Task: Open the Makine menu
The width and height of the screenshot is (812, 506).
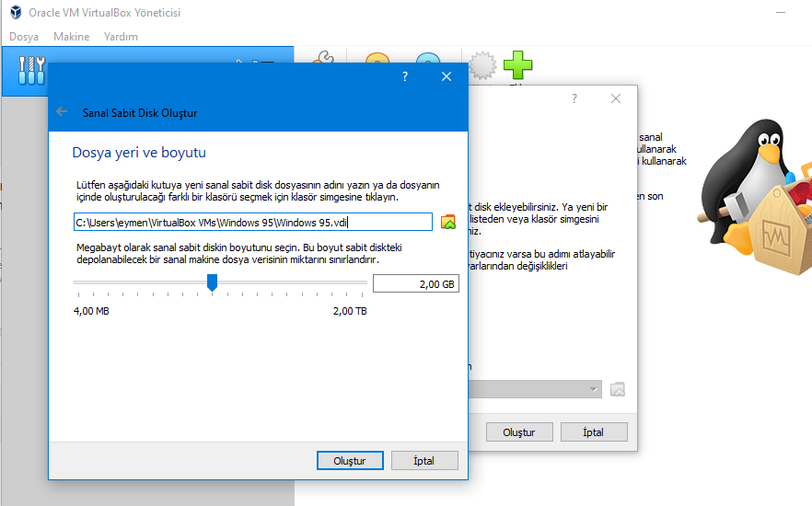Action: pos(72,37)
